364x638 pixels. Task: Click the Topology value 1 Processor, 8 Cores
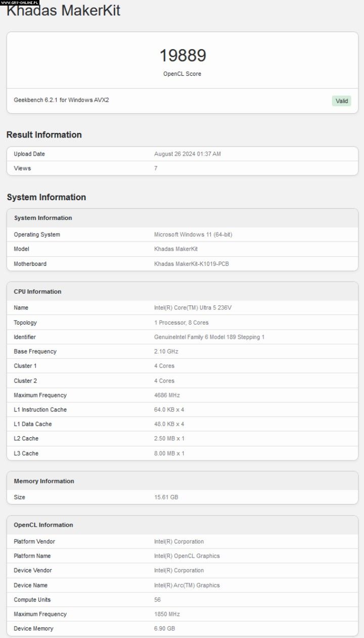point(181,323)
